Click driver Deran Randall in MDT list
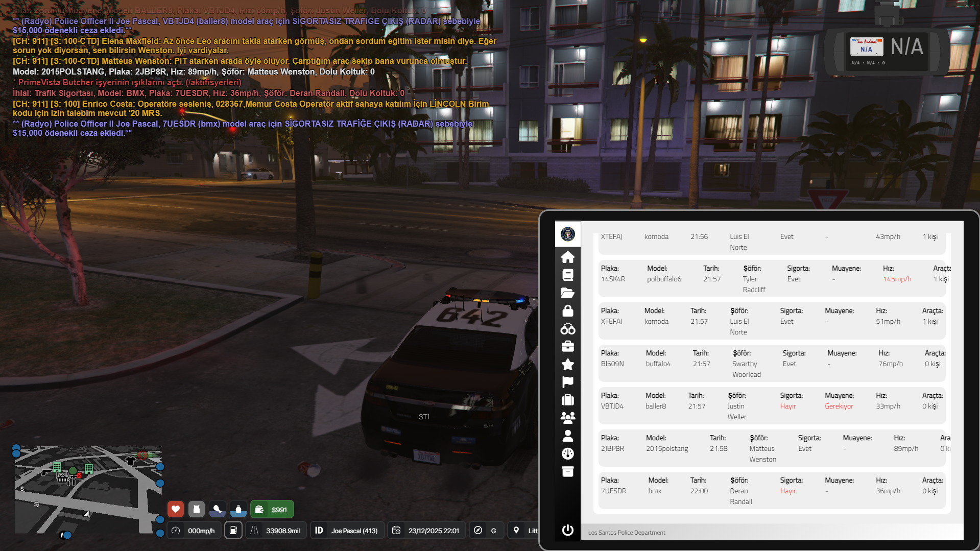Image resolution: width=980 pixels, height=551 pixels. point(740,496)
